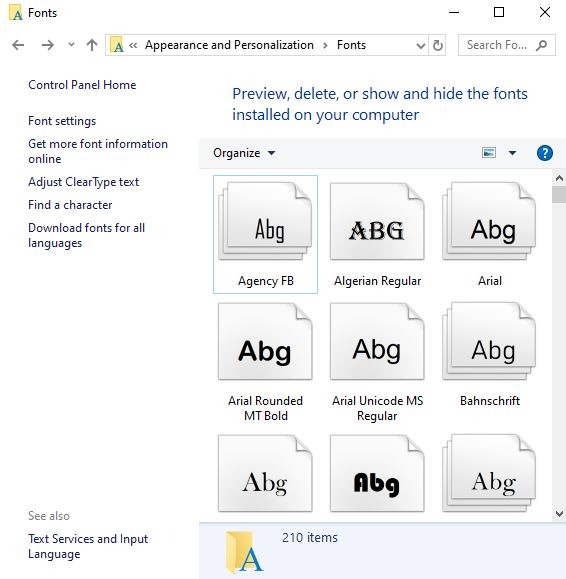Open the Organize dropdown menu
The image size is (566, 579).
[x=244, y=153]
